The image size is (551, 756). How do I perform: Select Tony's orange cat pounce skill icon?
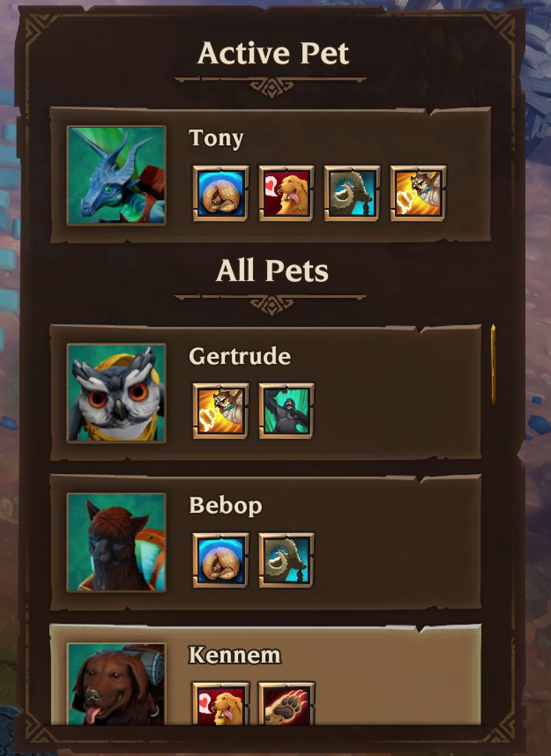[418, 193]
